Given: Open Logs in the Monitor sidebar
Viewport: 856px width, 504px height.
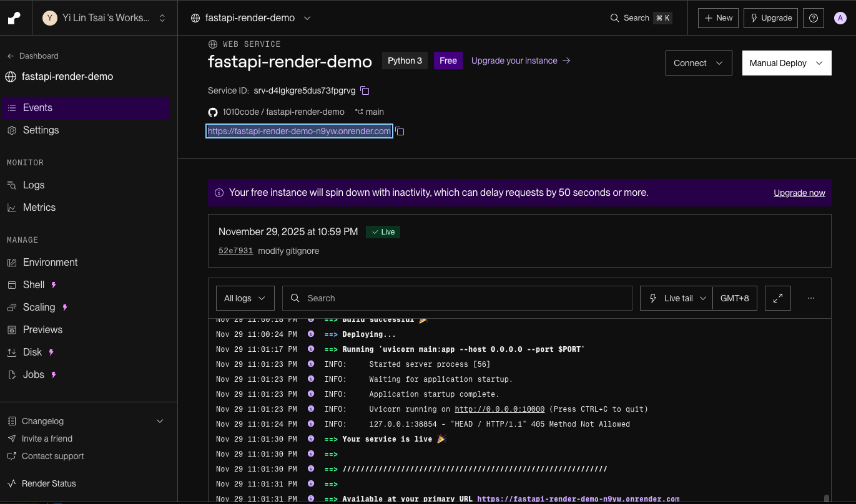Looking at the screenshot, I should click(34, 185).
